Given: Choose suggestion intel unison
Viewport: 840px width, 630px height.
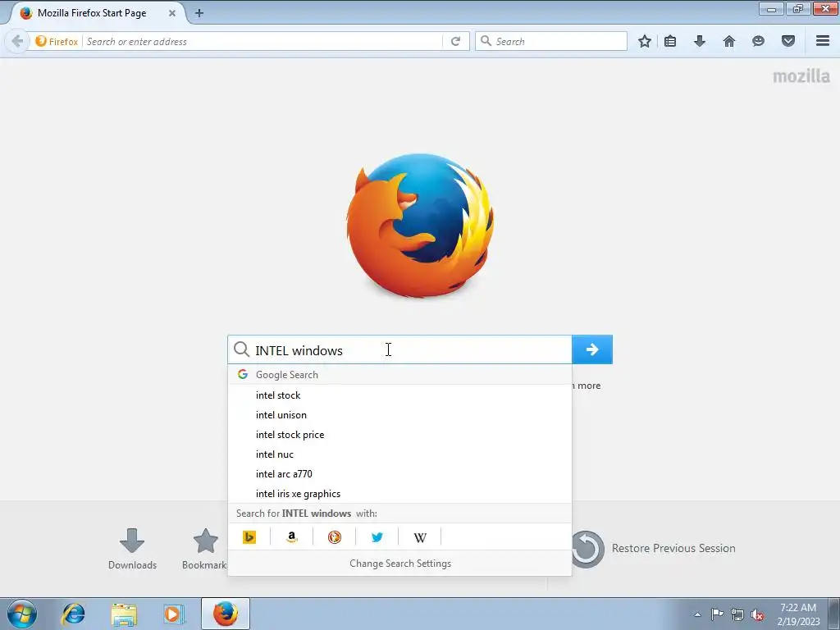Looking at the screenshot, I should 399,415.
